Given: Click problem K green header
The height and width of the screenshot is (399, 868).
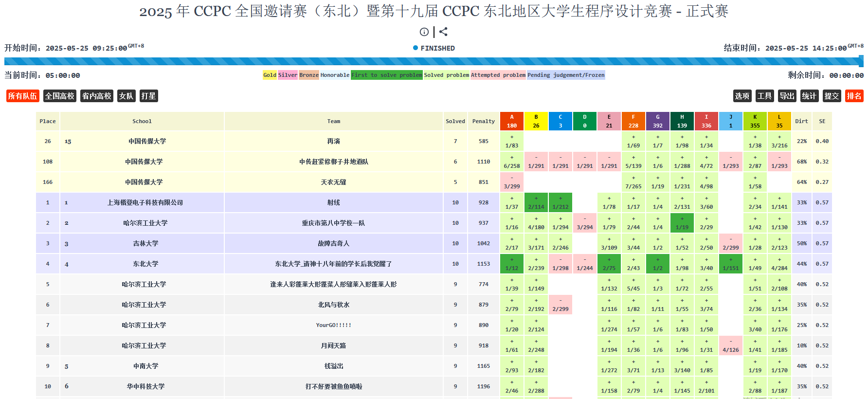Looking at the screenshot, I should pyautogui.click(x=755, y=121).
